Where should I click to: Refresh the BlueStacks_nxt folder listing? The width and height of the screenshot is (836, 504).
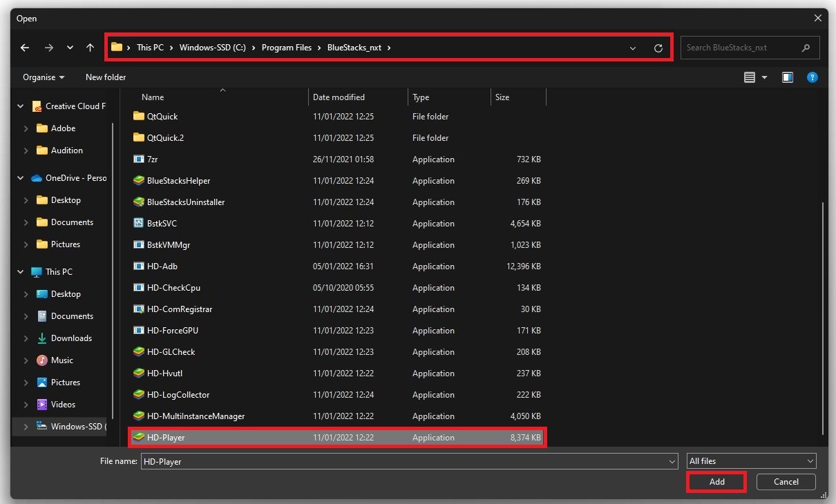coord(658,48)
